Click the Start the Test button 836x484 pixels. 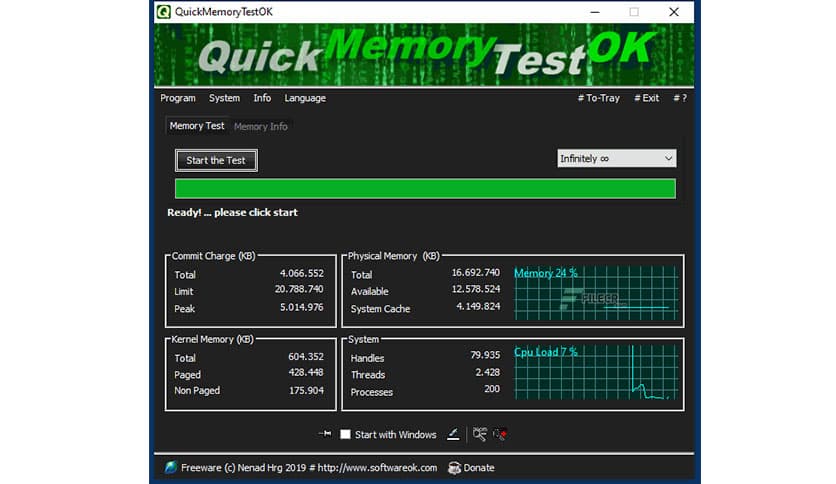coord(216,160)
